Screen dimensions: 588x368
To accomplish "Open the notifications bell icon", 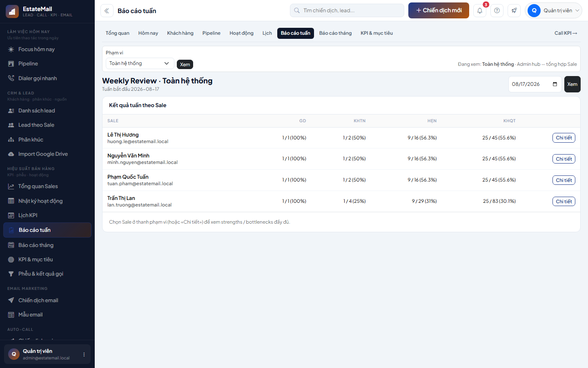I will pyautogui.click(x=480, y=11).
